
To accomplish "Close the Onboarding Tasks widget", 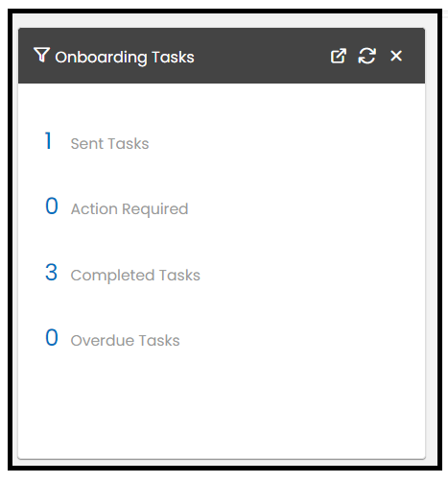I will (x=396, y=56).
